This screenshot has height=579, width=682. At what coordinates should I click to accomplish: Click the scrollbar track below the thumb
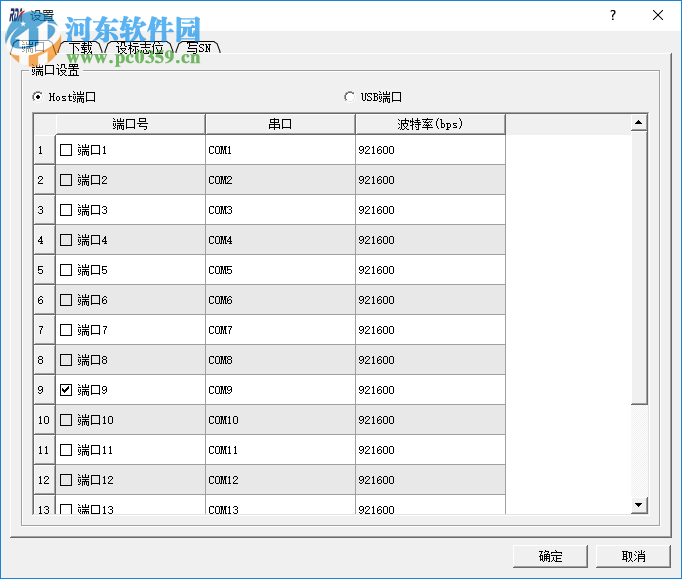click(639, 451)
